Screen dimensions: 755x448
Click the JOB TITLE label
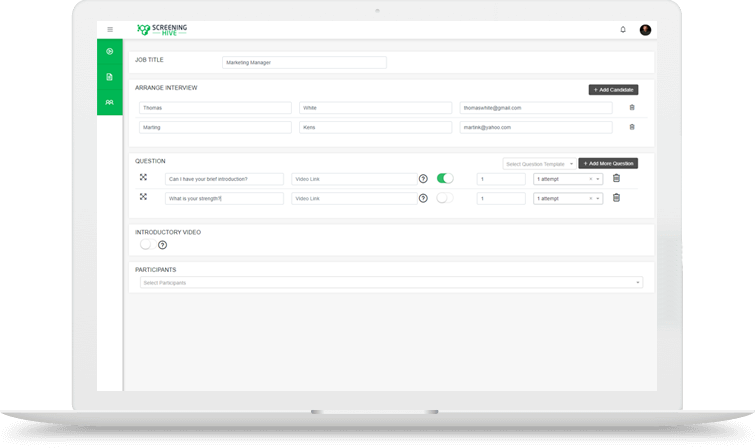pos(149,60)
